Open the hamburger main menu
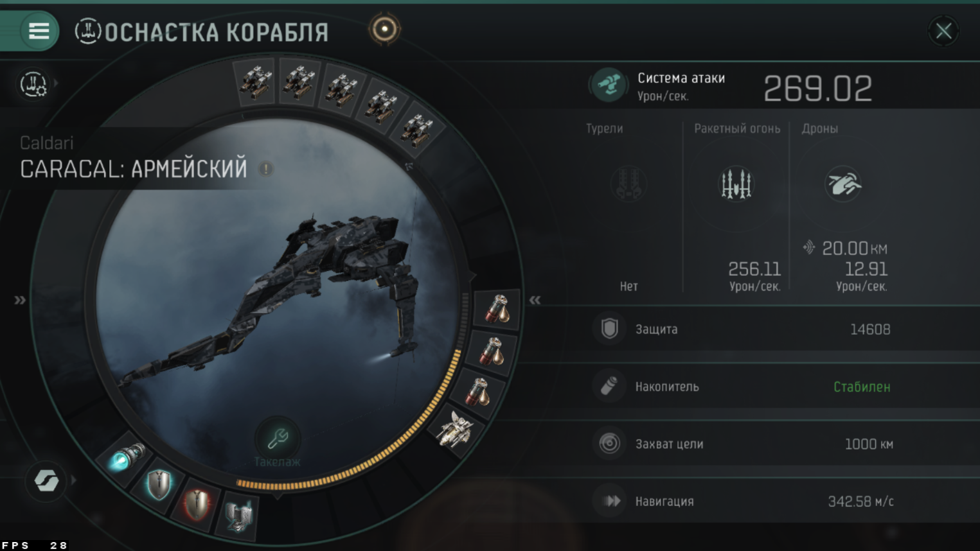The image size is (980, 551). [x=39, y=31]
